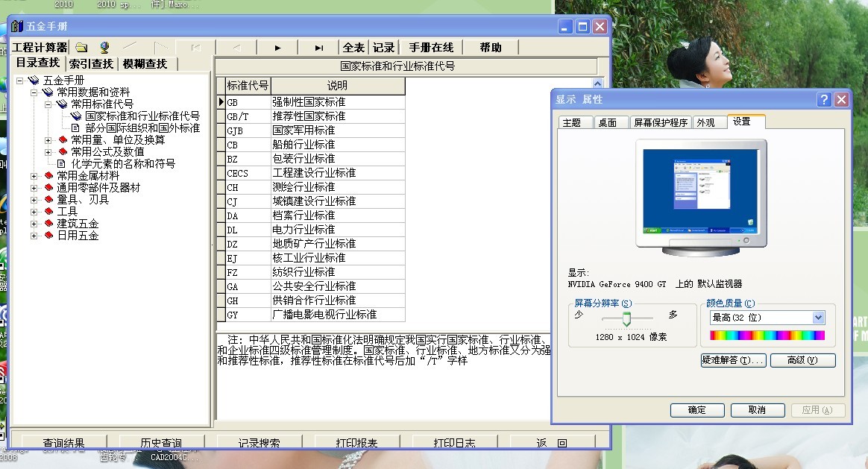
Task: Switch to the 索引查找 tab
Action: coord(91,63)
